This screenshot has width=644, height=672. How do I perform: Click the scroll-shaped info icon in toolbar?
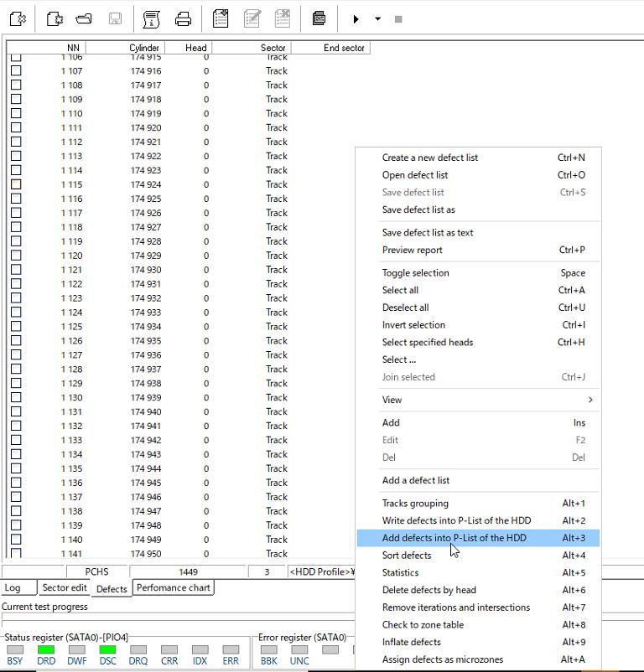point(151,18)
